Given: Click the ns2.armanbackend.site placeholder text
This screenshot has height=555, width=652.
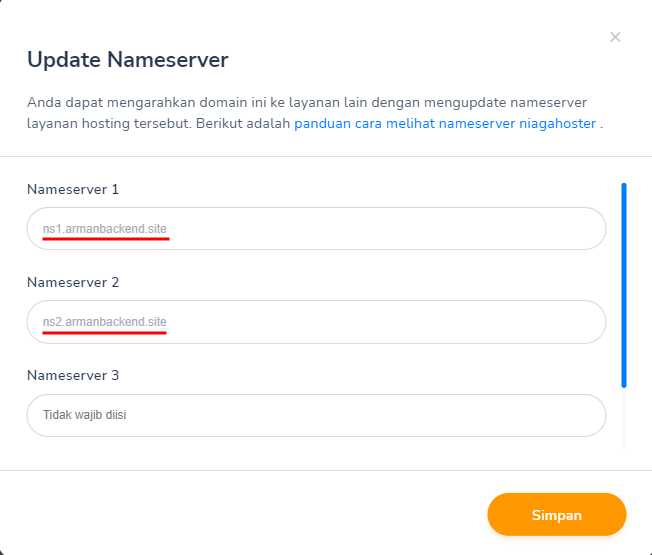Looking at the screenshot, I should (105, 322).
